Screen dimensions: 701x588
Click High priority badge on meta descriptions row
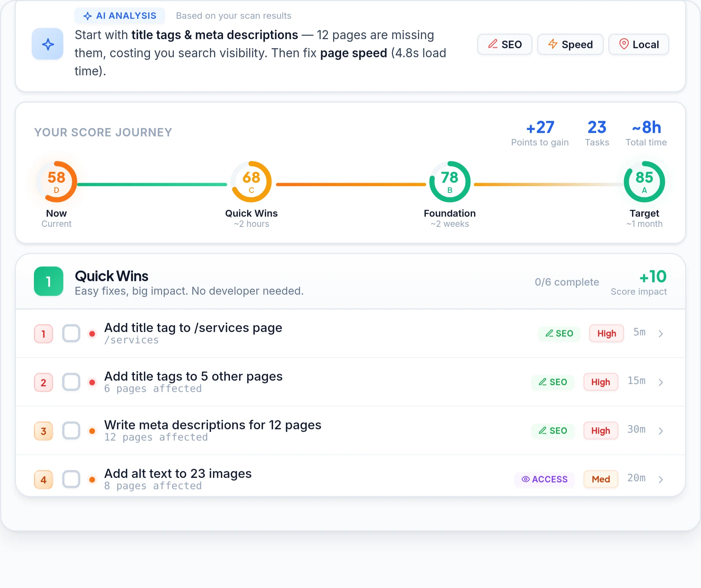tap(601, 431)
